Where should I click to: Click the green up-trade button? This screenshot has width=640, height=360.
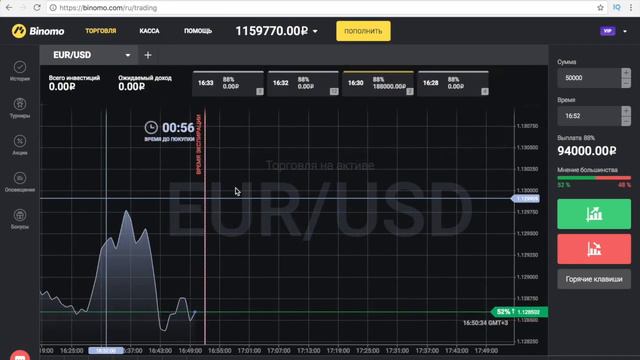[x=594, y=214]
